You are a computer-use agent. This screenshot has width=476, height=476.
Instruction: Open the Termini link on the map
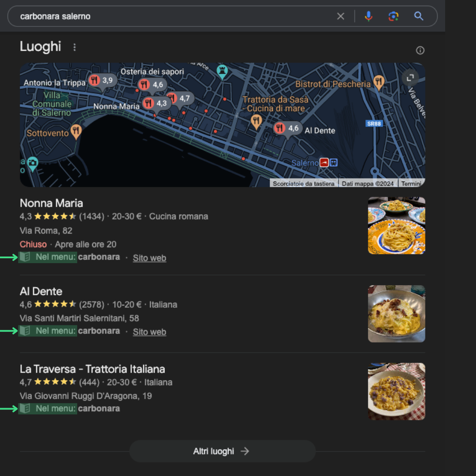(x=411, y=184)
